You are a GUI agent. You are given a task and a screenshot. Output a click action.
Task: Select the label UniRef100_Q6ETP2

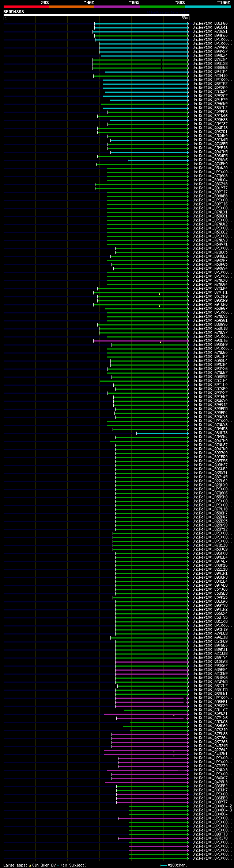point(210,84)
